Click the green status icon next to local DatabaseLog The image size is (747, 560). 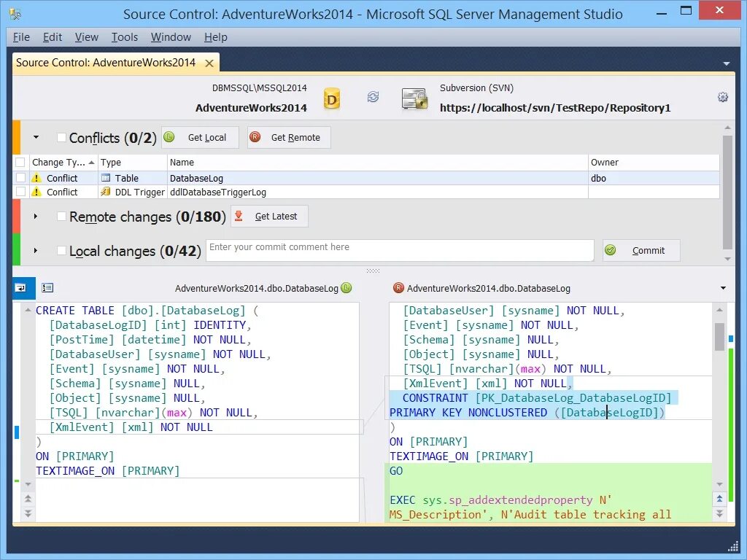click(x=346, y=288)
